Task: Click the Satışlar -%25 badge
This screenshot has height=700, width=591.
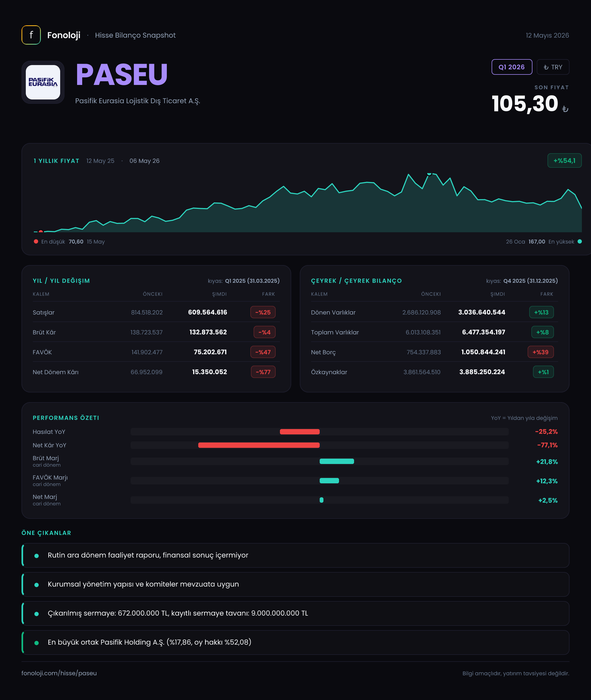Action: pos(263,312)
